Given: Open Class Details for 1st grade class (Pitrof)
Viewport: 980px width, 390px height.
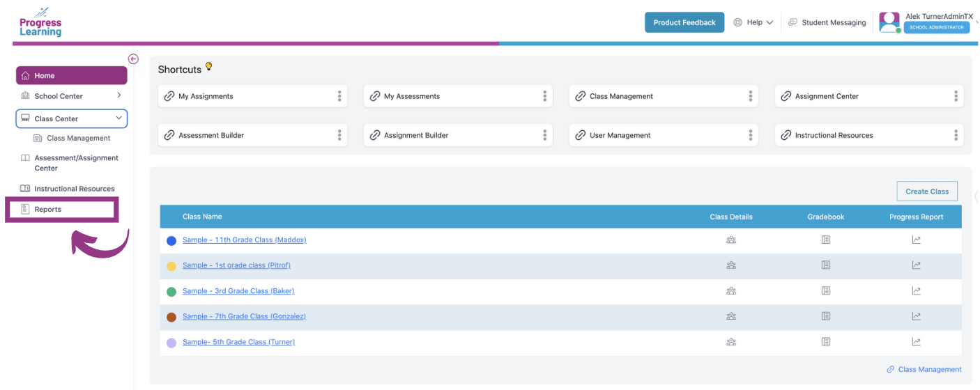Looking at the screenshot, I should (x=731, y=265).
